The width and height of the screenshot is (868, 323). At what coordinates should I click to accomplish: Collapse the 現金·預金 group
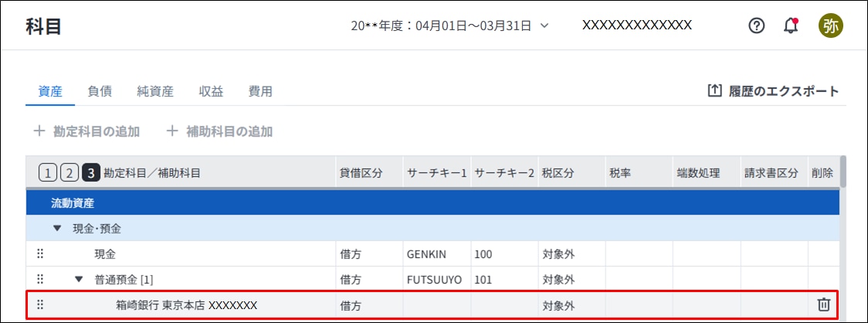[57, 228]
